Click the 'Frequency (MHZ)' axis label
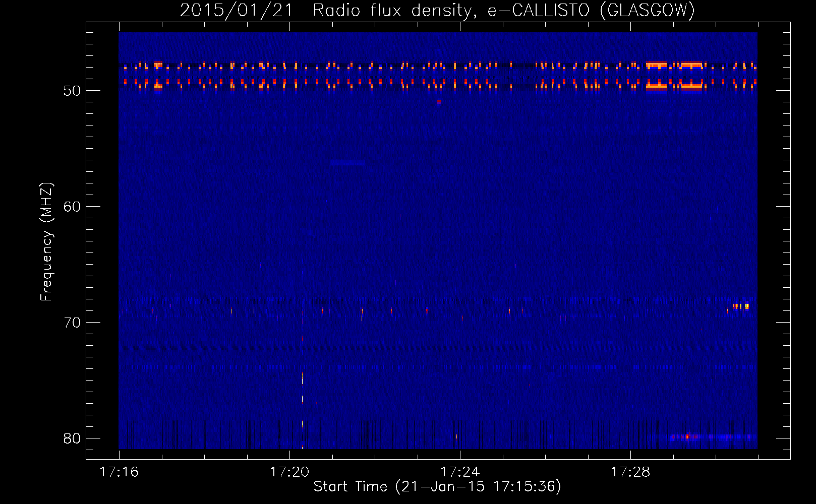816x504 pixels. pos(46,241)
